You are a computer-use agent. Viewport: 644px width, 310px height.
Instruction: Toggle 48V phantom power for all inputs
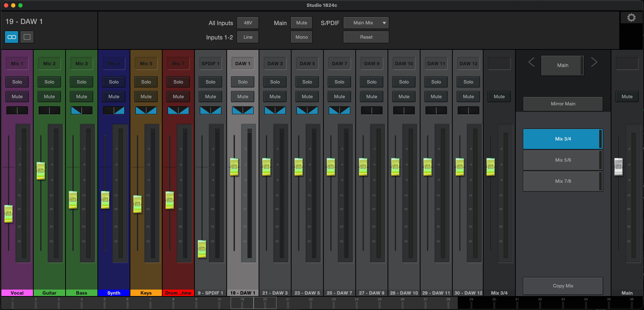click(x=248, y=23)
